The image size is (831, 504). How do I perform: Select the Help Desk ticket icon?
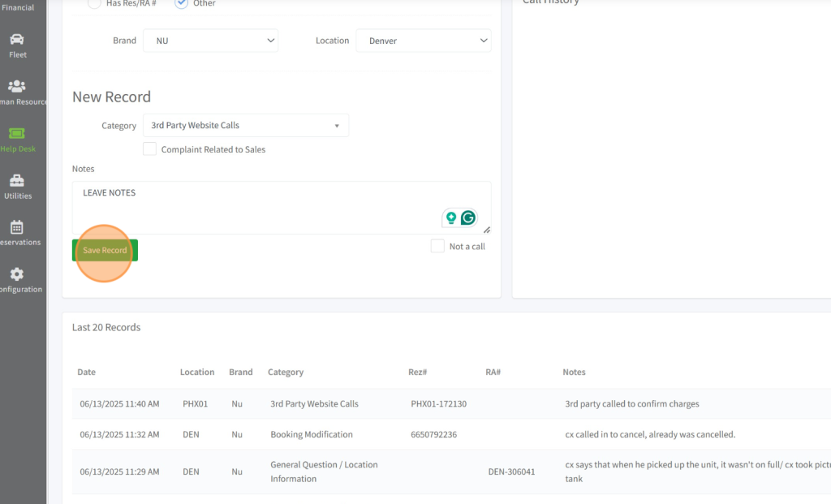click(17, 134)
